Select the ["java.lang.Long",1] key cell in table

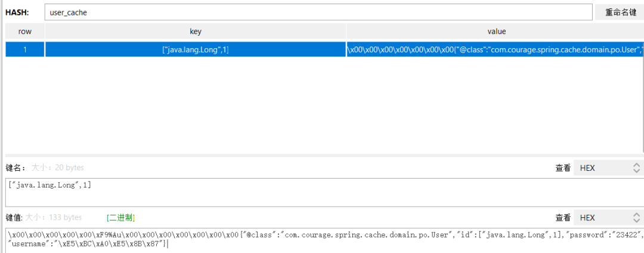[x=195, y=49]
